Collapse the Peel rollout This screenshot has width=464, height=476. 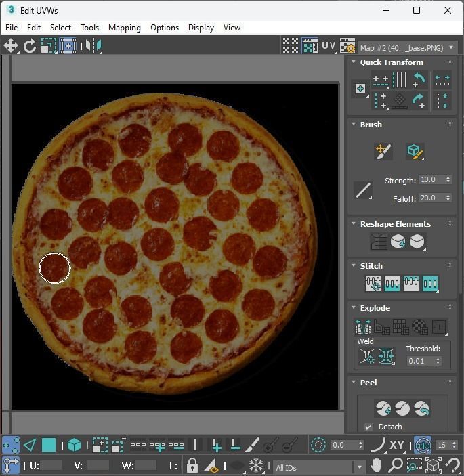pyautogui.click(x=354, y=382)
